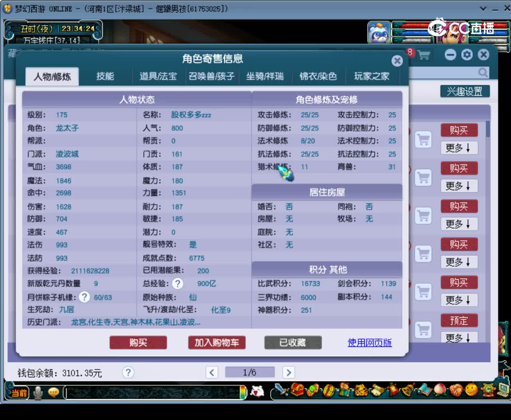Viewport: 511px width, 420px height.
Task: Toggle the 已收藏 favorite button
Action: (x=293, y=343)
